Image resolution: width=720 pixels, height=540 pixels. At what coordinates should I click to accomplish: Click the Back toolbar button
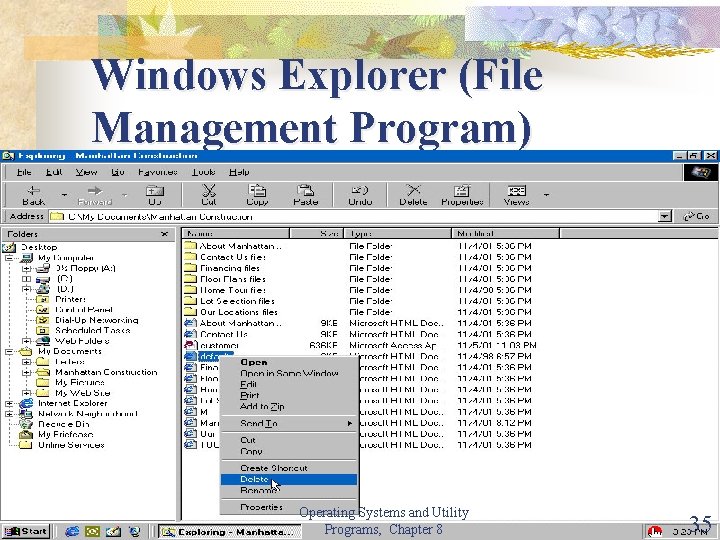click(34, 195)
